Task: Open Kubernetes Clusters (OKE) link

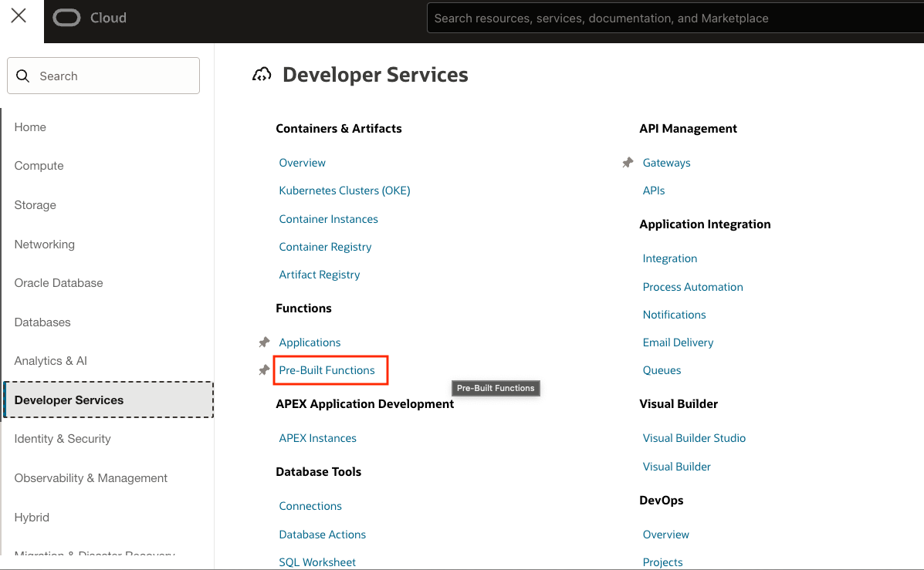Action: pyautogui.click(x=344, y=191)
